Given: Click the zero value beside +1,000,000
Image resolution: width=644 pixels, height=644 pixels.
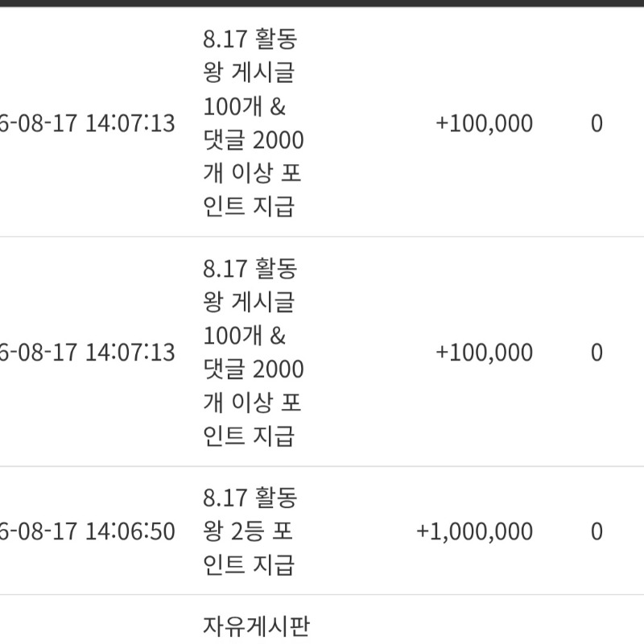Looking at the screenshot, I should point(597,531).
